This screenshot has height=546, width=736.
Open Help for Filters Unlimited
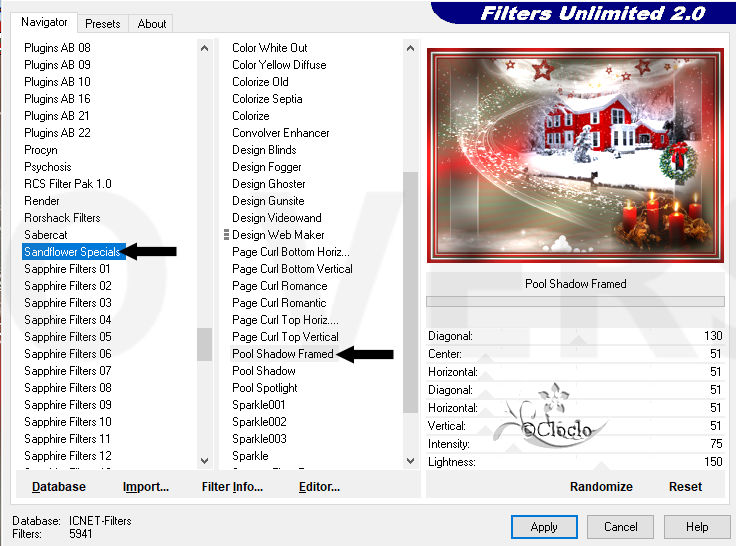(x=697, y=527)
